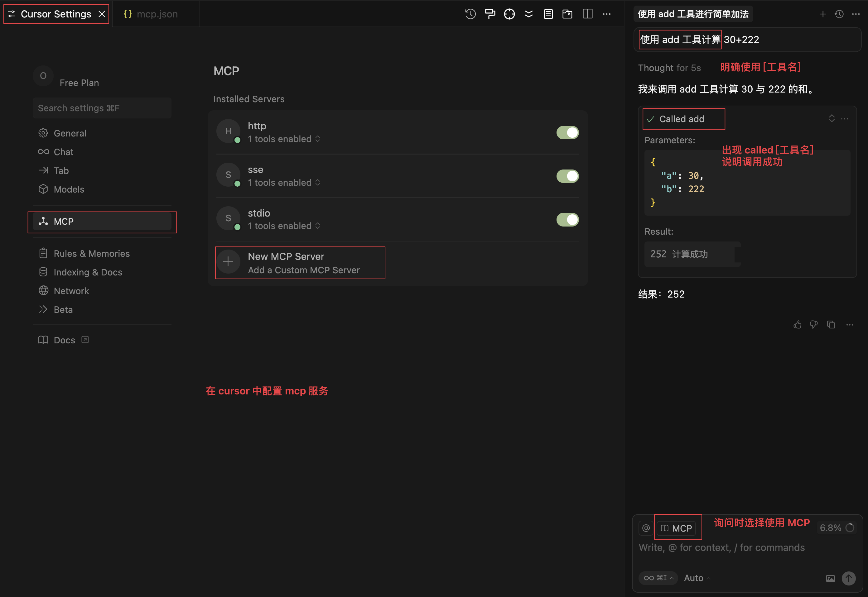This screenshot has width=868, height=597.
Task: Click the sse server S avatar
Action: click(x=228, y=175)
